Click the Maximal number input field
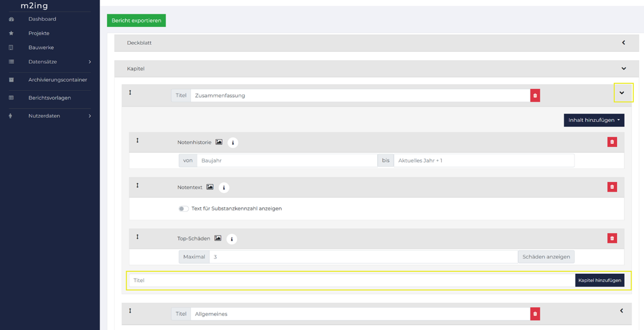 [363, 257]
